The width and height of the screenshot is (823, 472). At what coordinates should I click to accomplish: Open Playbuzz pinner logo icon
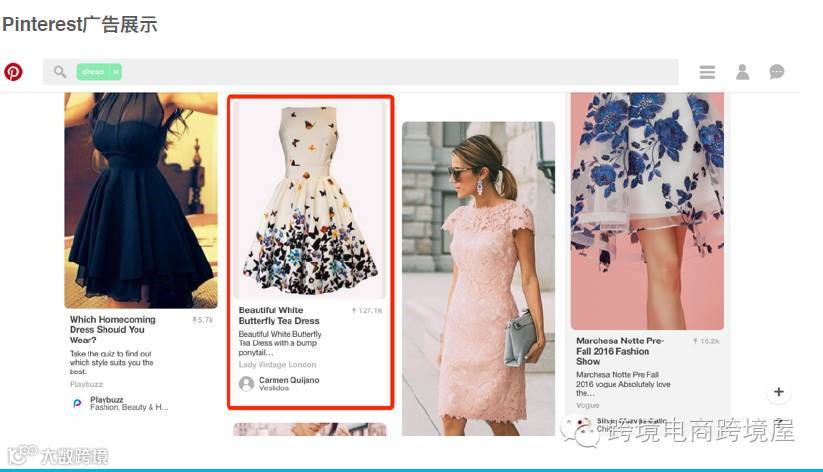[77, 403]
